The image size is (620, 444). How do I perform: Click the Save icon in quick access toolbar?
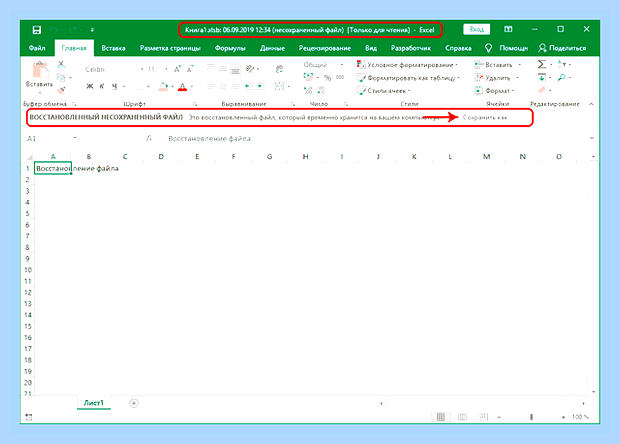(x=37, y=30)
